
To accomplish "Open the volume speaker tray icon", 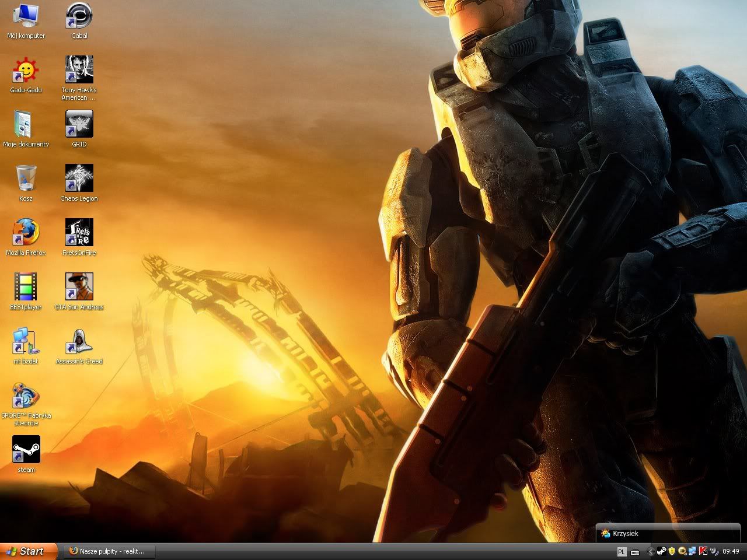I will [714, 551].
